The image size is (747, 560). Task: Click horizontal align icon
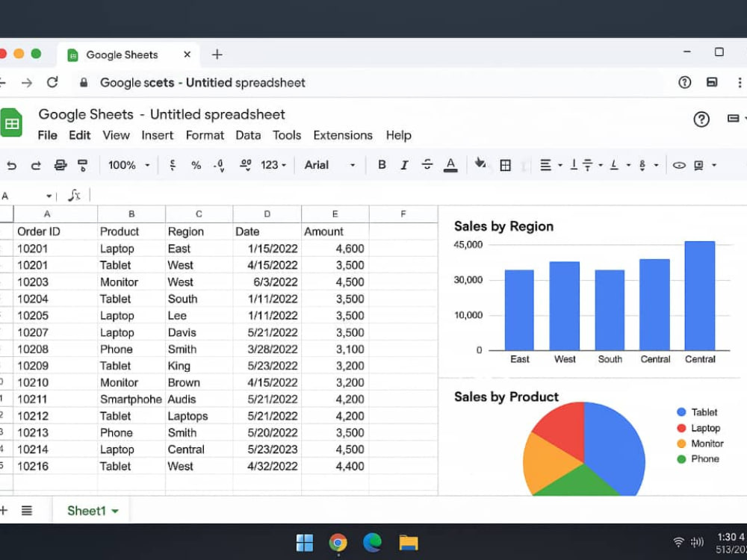[545, 165]
